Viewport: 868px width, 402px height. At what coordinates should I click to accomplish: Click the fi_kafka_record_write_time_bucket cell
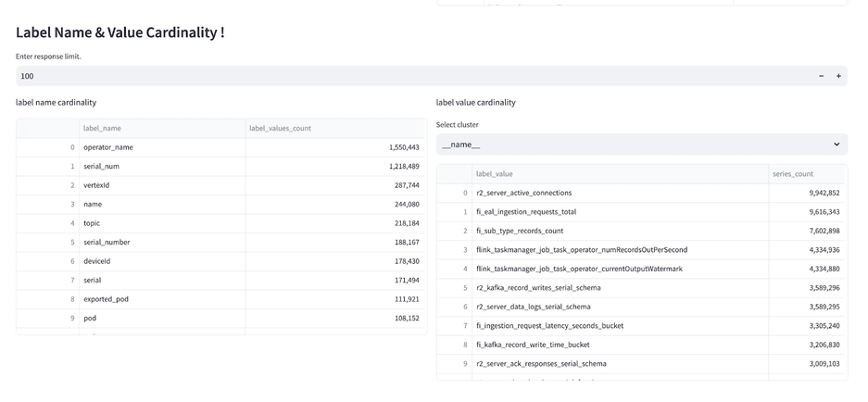(x=620, y=345)
